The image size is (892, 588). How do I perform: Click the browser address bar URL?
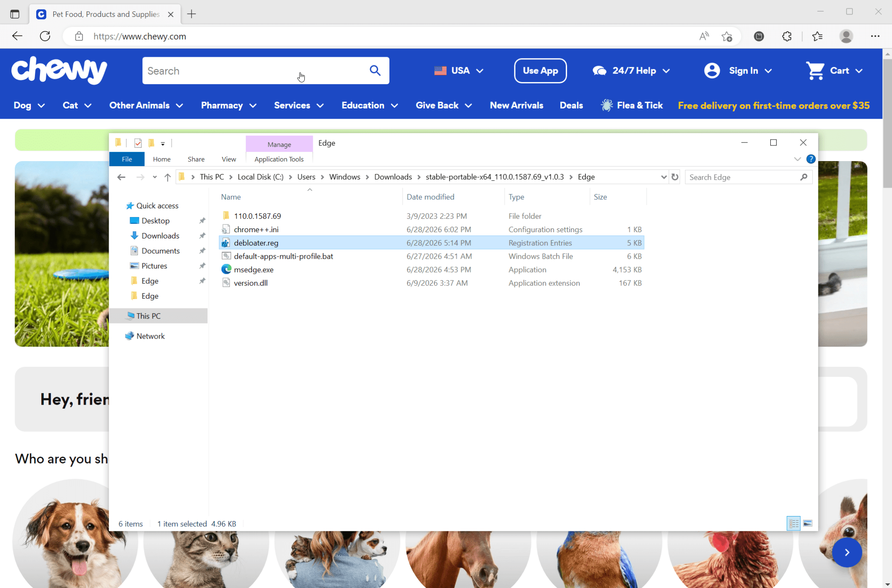[140, 36]
